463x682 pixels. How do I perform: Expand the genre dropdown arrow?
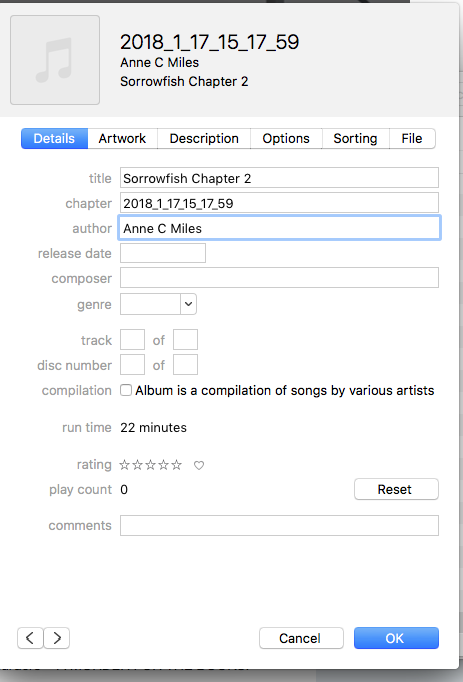pos(188,304)
